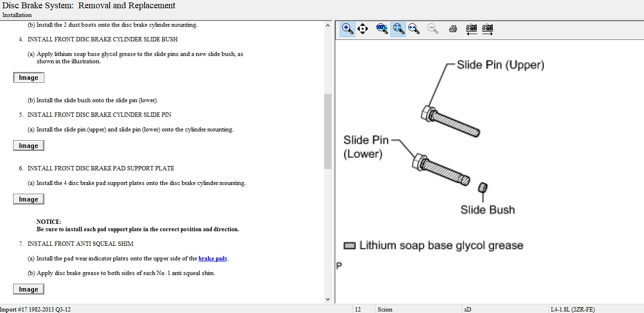Click 'INSTALL FRONT DISC BRAKE CYLINDER SLIDE PIN' heading
The image size is (644, 313).
coord(99,114)
